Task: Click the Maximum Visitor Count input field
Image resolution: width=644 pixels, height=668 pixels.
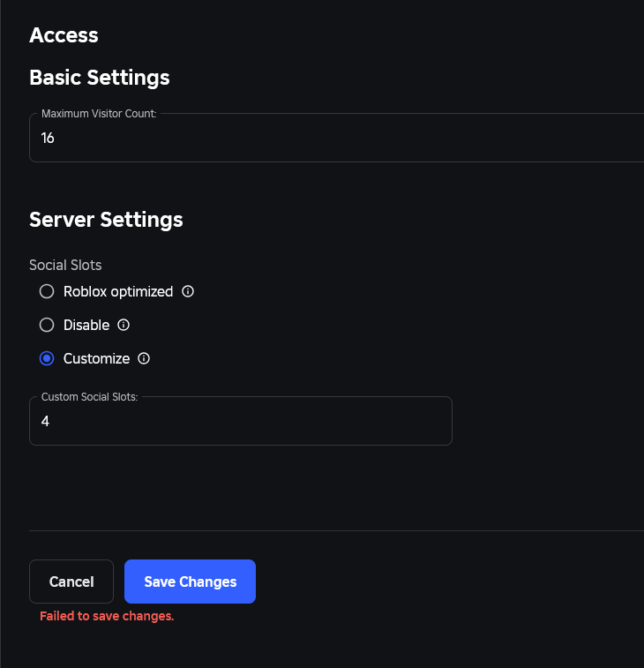Action: coord(335,139)
